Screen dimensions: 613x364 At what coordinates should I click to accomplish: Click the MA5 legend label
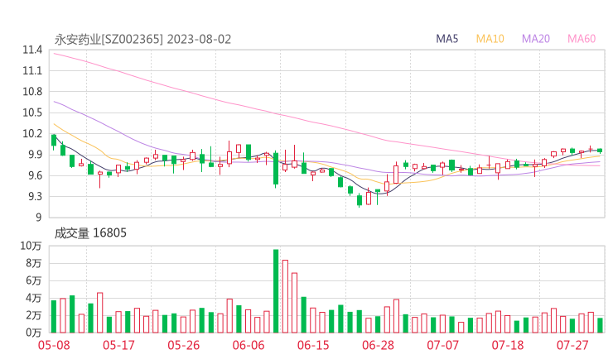point(446,39)
